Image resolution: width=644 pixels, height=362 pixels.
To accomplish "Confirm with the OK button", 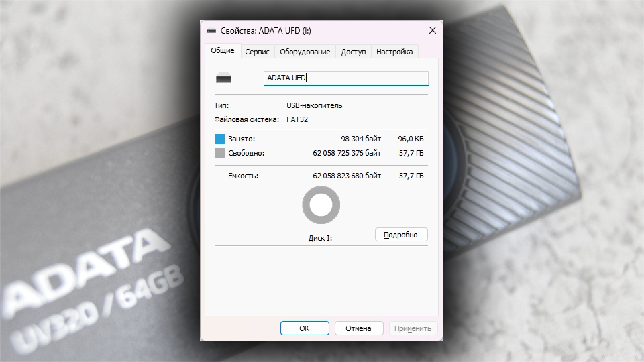I will (305, 328).
